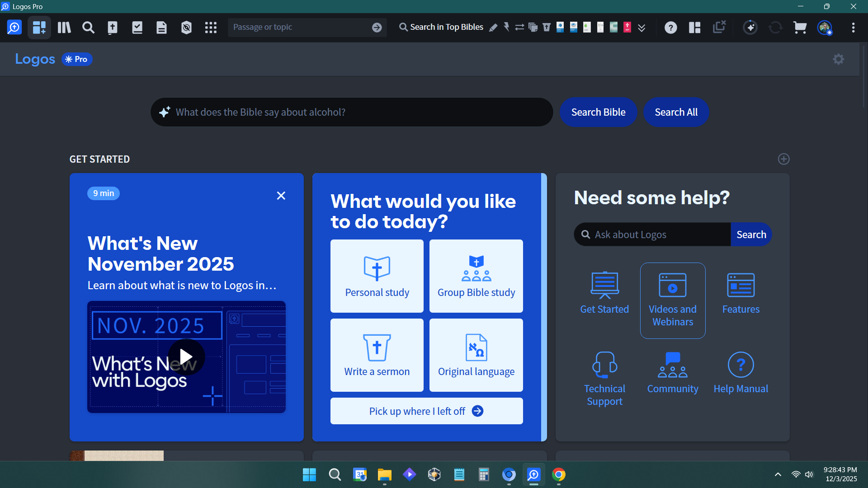Open the Documents icon in toolbar
868x488 pixels.
pos(161,28)
